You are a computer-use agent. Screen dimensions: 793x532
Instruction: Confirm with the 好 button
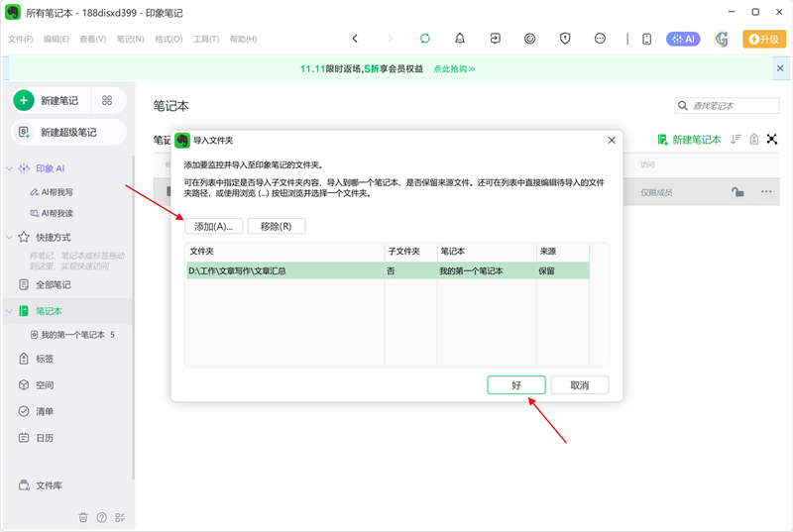point(516,385)
